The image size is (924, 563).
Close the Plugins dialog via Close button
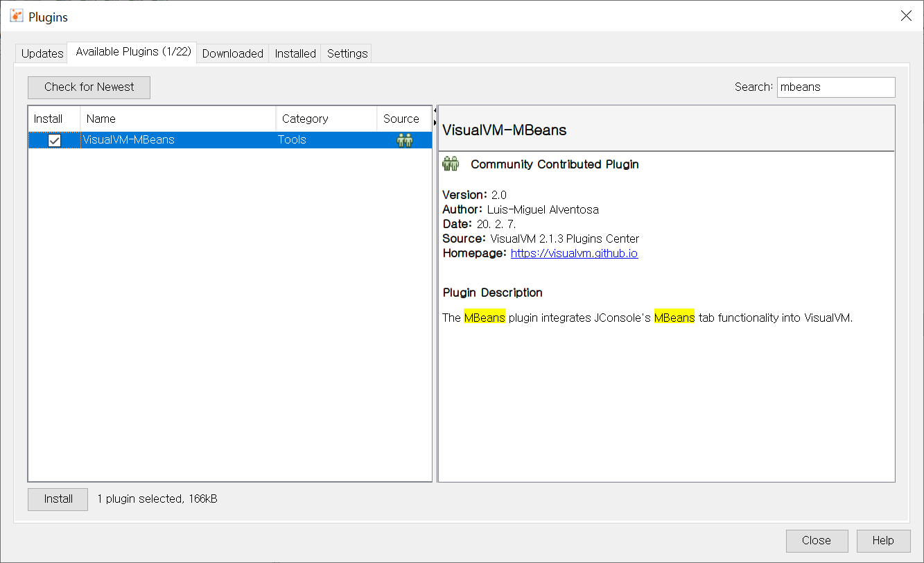pos(817,541)
